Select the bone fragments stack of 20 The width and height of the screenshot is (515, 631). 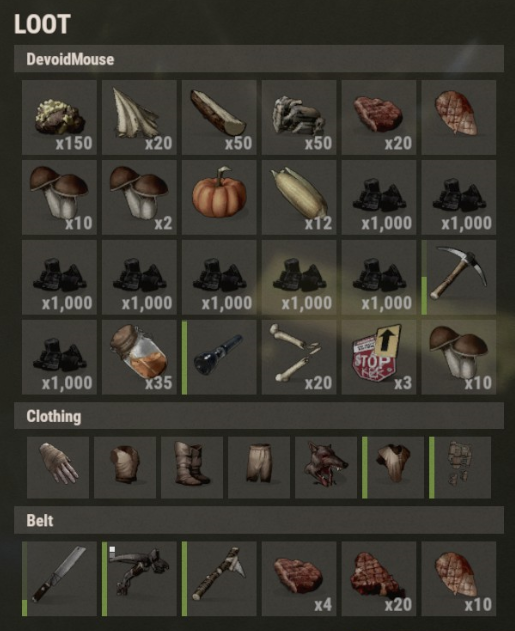point(299,357)
